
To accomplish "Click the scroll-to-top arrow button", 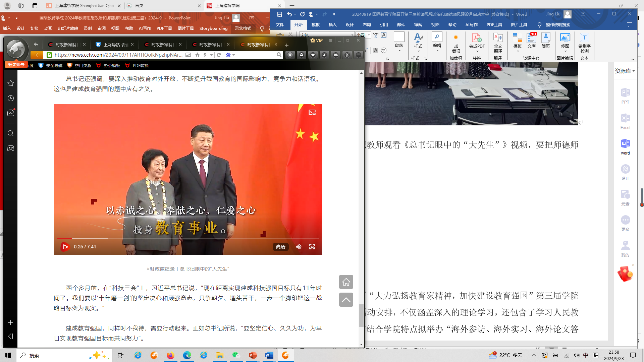I will 346,300.
